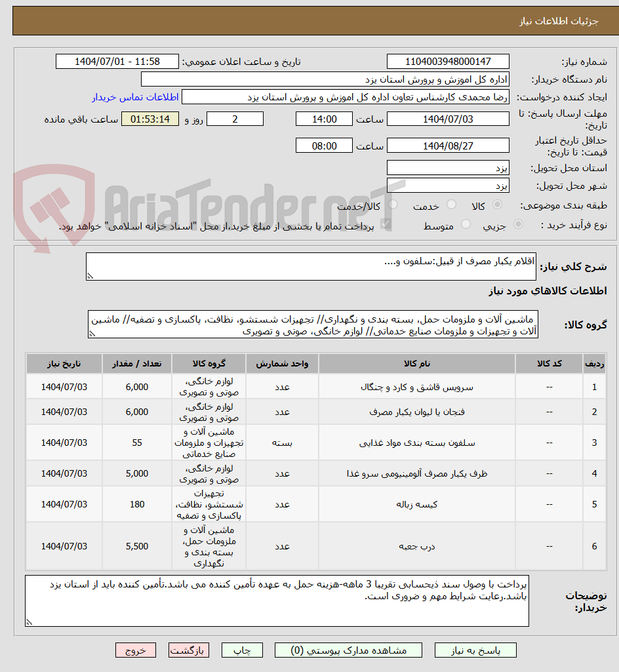Click the days field showing 2
Screen dimensions: 619x672
point(235,119)
